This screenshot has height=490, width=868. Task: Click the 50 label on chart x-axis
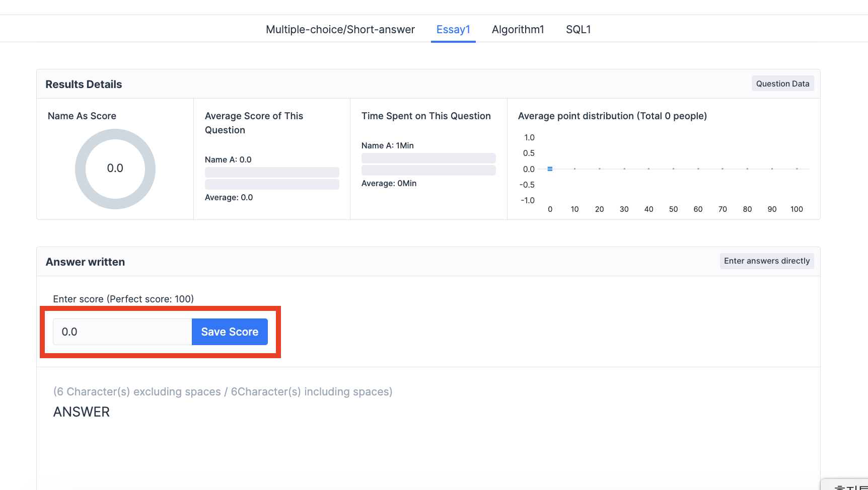(673, 209)
